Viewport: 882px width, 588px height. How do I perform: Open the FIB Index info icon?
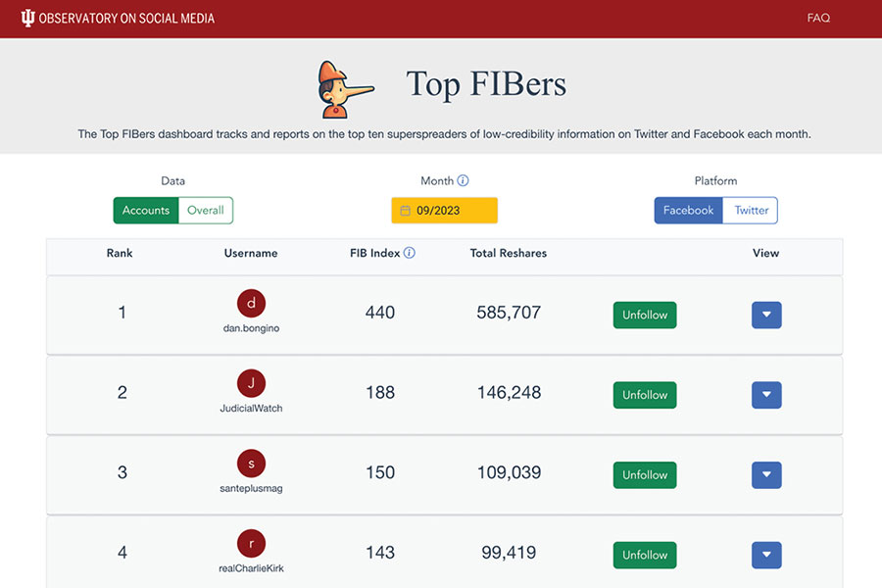[x=410, y=253]
